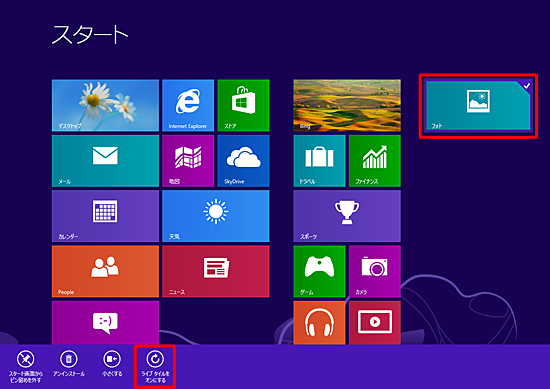Open the Desktop (デスクトップ) daisy tile
This screenshot has height=389, width=550.
105,105
